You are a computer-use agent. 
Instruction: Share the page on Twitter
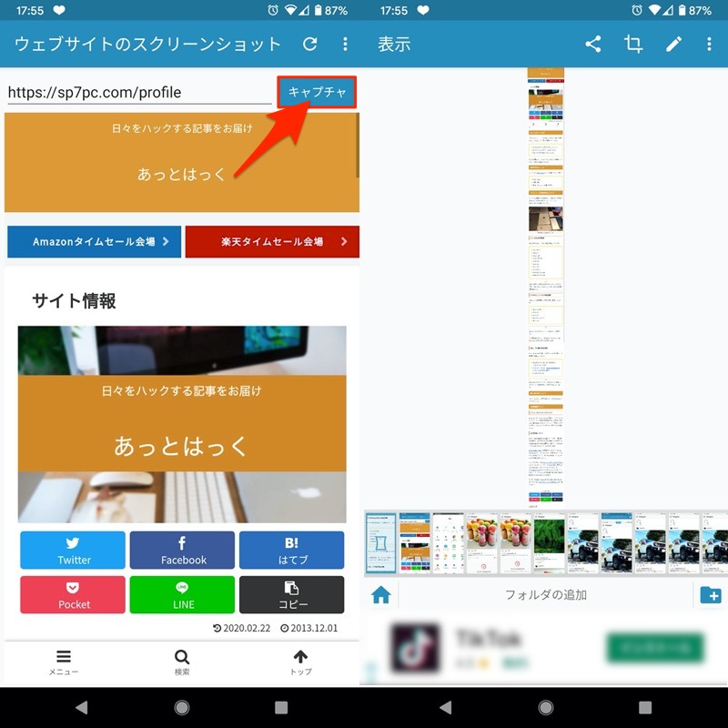pos(73,551)
